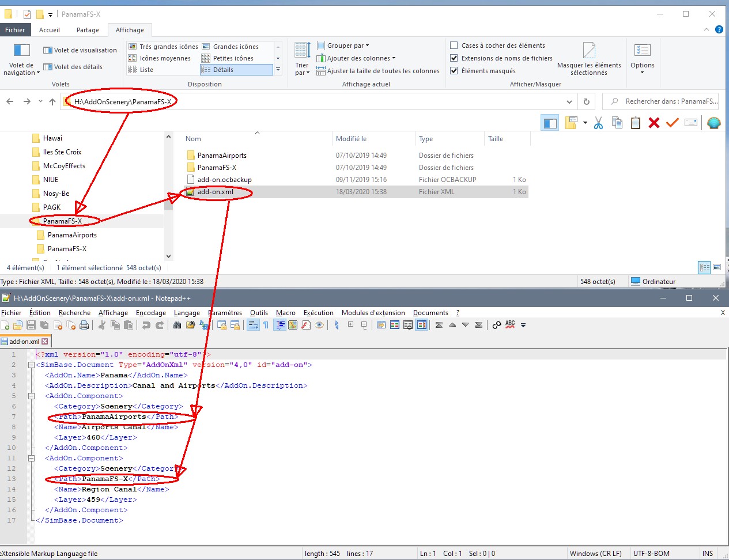
Task: Toggle the indent guide icon in Notepad++
Action: [x=280, y=326]
